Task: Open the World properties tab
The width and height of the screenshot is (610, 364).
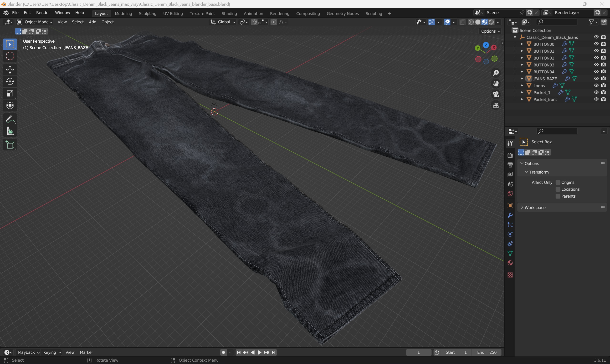Action: pos(510,194)
